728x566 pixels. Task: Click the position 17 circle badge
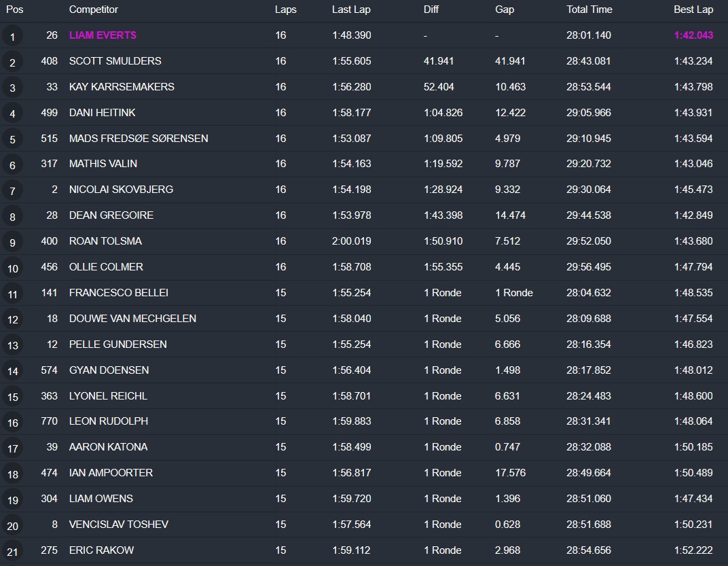click(x=12, y=448)
